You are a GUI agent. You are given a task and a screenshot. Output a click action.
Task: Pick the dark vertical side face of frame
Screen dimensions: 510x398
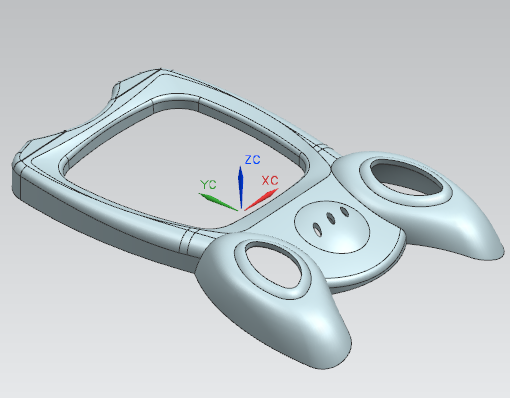(x=100, y=227)
